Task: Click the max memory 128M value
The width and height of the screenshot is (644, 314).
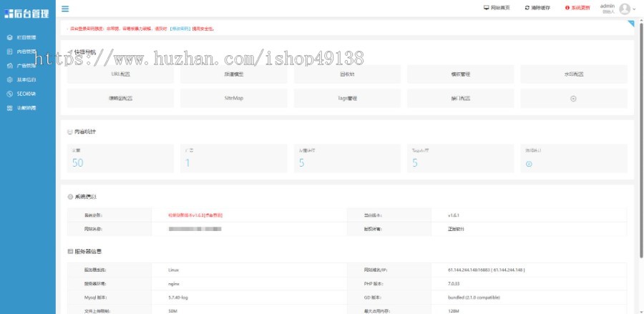Action: (x=453, y=311)
